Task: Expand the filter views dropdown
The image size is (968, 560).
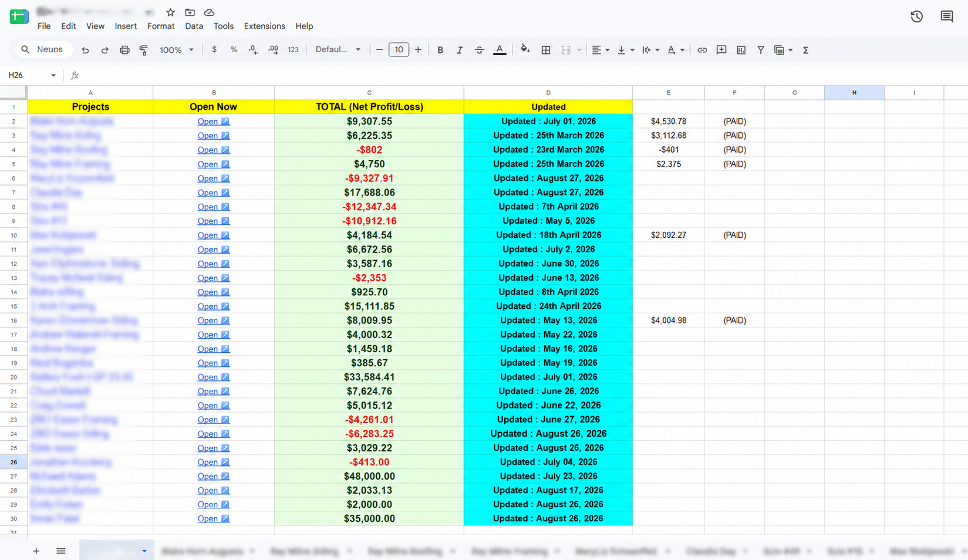Action: (791, 50)
